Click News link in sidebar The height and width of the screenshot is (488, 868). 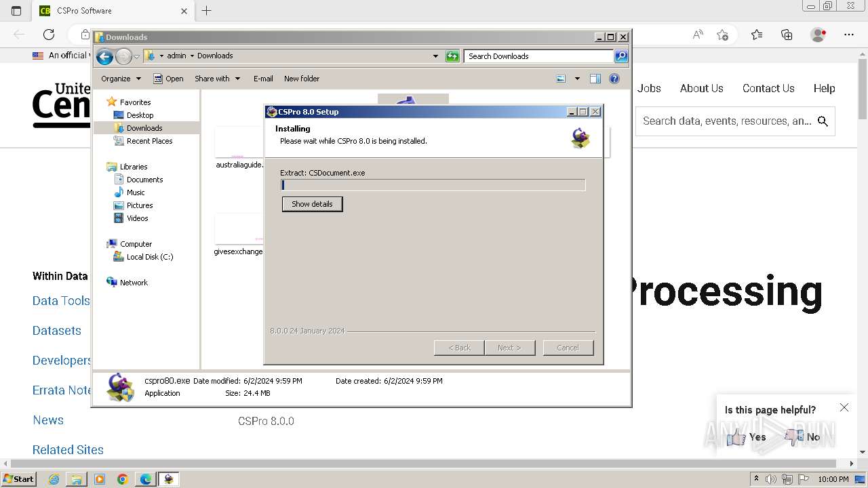coord(48,420)
